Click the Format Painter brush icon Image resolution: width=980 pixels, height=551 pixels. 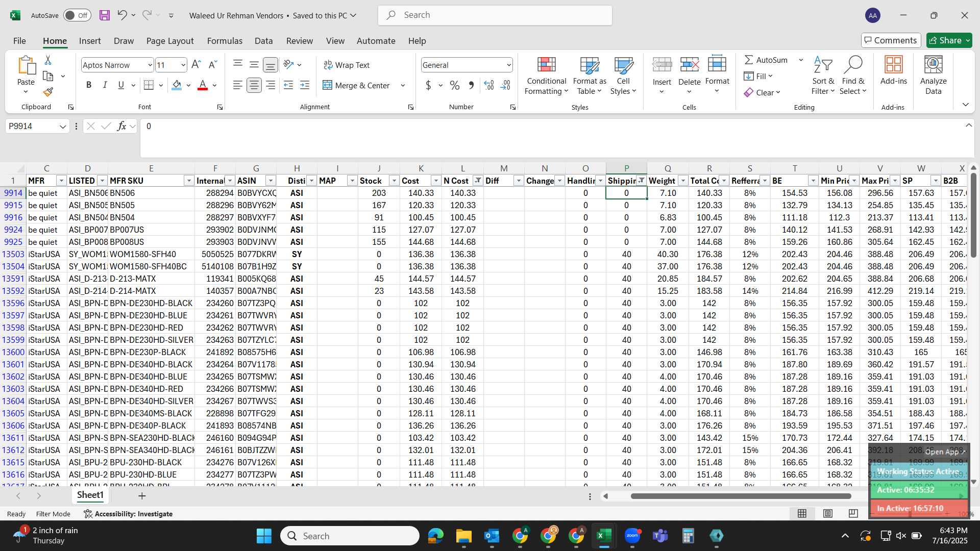point(48,92)
